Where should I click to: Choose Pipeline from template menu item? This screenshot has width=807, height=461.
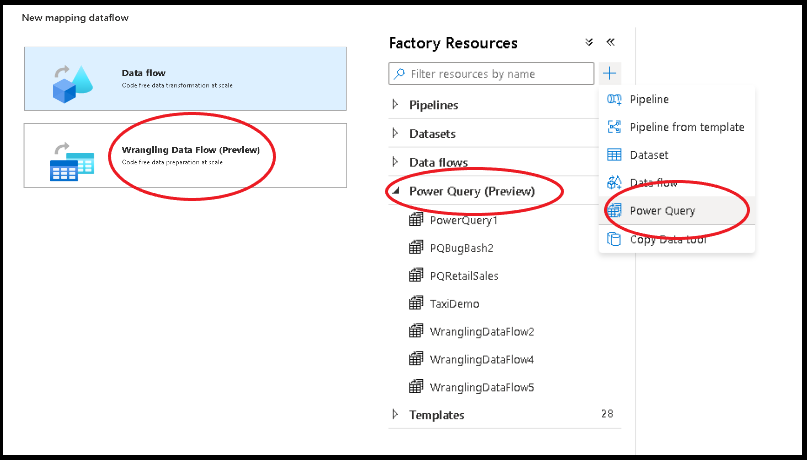pos(686,127)
